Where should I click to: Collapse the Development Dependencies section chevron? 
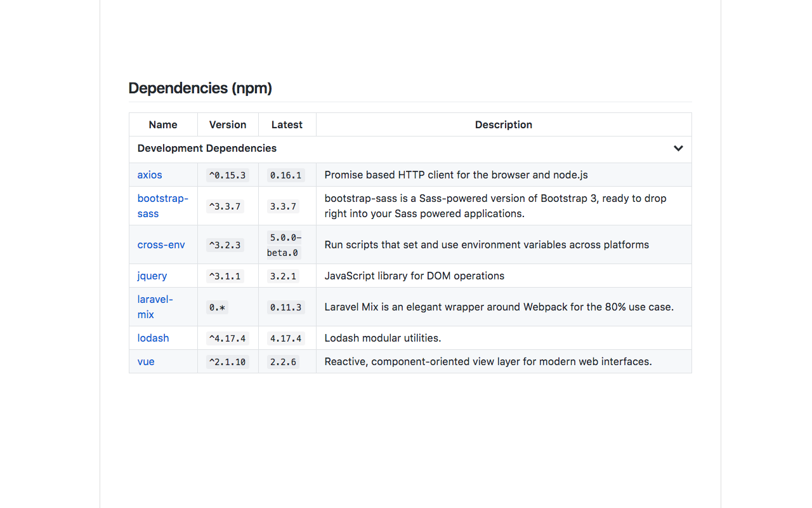pyautogui.click(x=678, y=149)
